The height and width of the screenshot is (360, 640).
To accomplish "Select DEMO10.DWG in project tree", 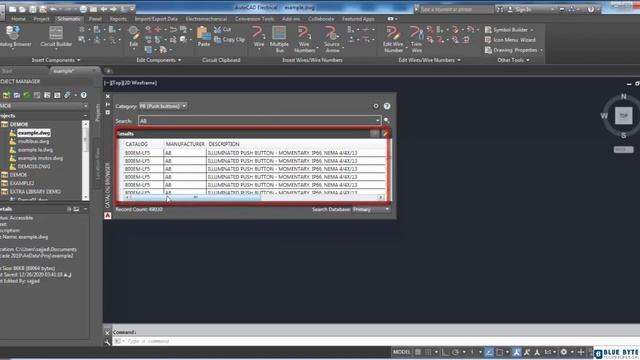I will 34,167.
